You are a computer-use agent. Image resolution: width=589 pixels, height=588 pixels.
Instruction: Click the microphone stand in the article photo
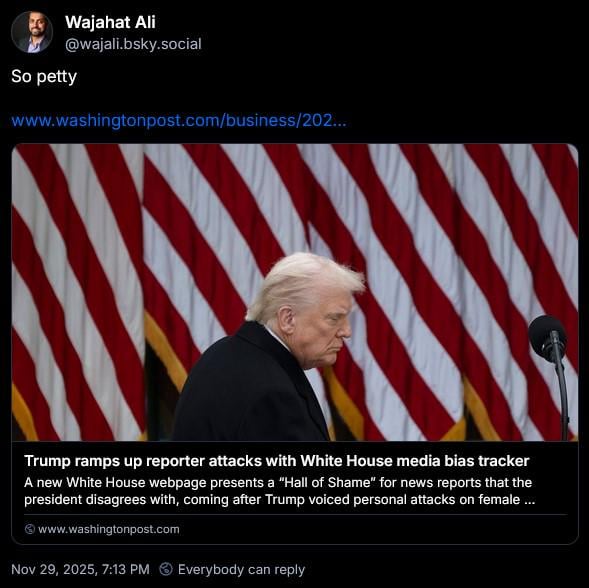562,398
